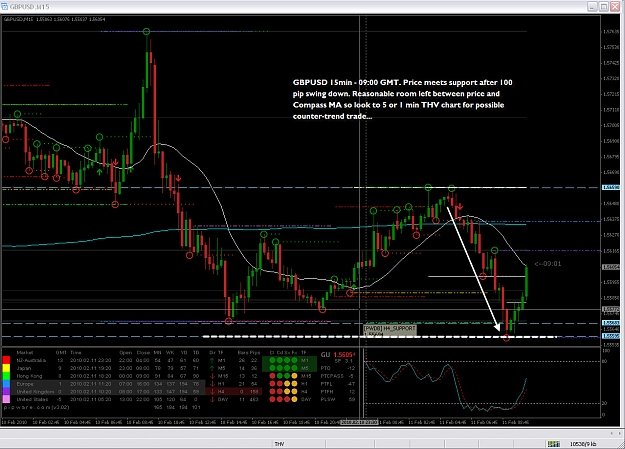Viewport: 625px width, 449px height.
Task: Select the Japan yellow session swatch
Action: 6,368
